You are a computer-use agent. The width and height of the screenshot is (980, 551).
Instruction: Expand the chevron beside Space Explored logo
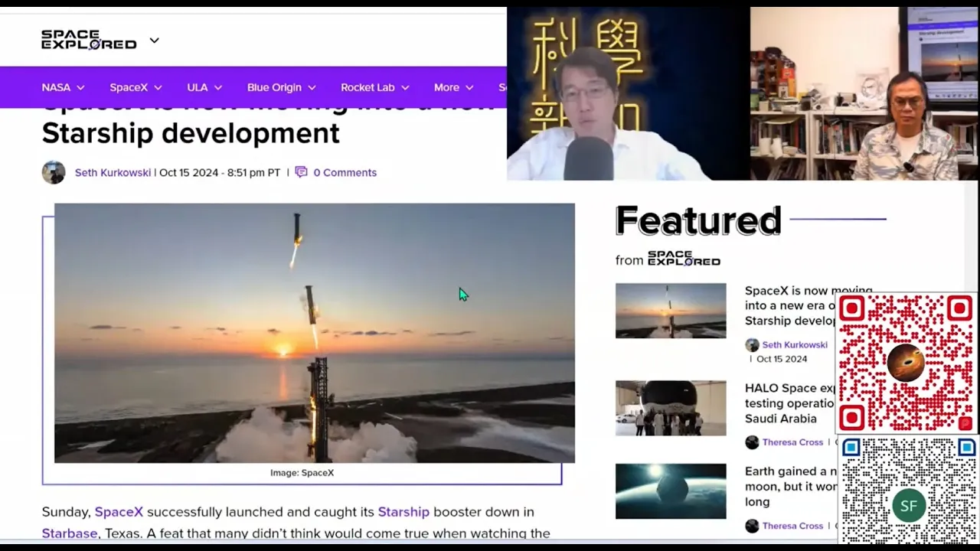click(154, 40)
